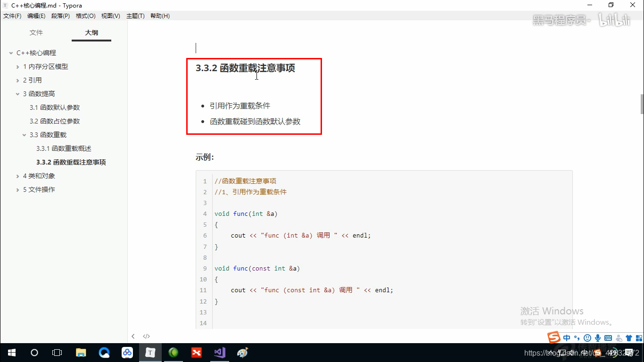Jump to 3.3.1 函数重载概述 in outline
The width and height of the screenshot is (644, 362).
click(64, 148)
